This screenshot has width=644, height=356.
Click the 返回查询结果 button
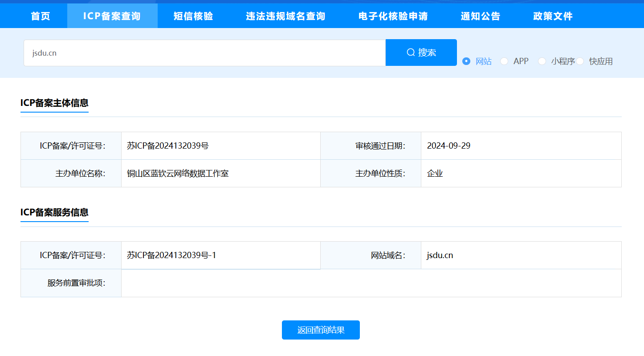click(321, 330)
